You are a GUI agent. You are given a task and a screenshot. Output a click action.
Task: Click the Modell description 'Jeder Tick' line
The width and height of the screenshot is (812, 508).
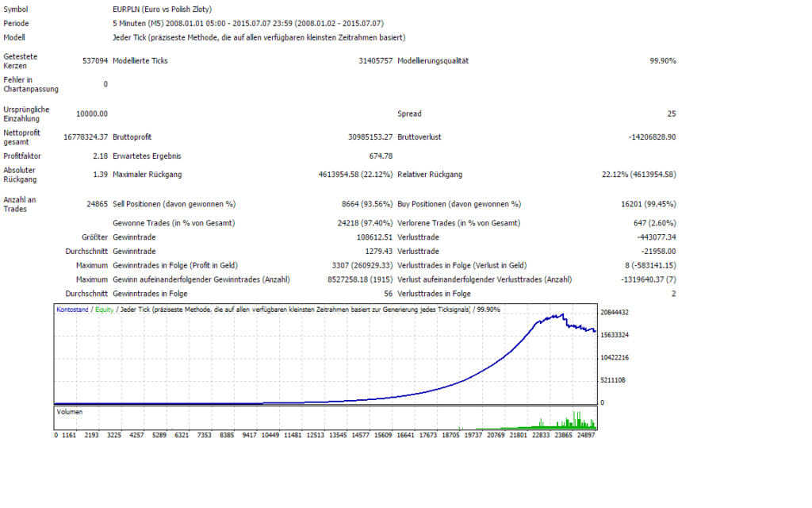pos(259,37)
